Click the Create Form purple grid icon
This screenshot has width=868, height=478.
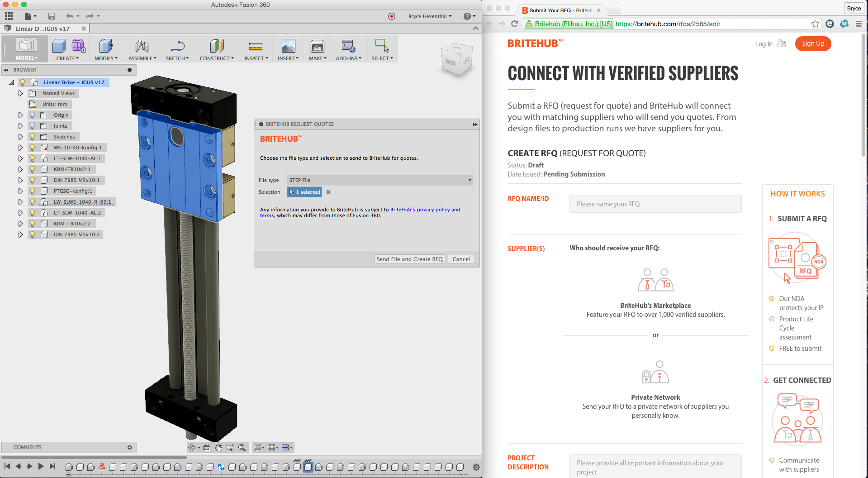(x=78, y=46)
